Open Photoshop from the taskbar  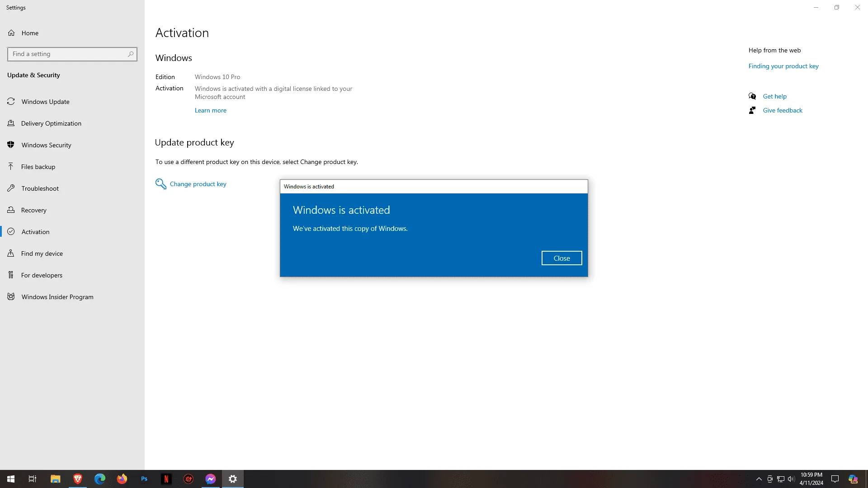click(144, 479)
